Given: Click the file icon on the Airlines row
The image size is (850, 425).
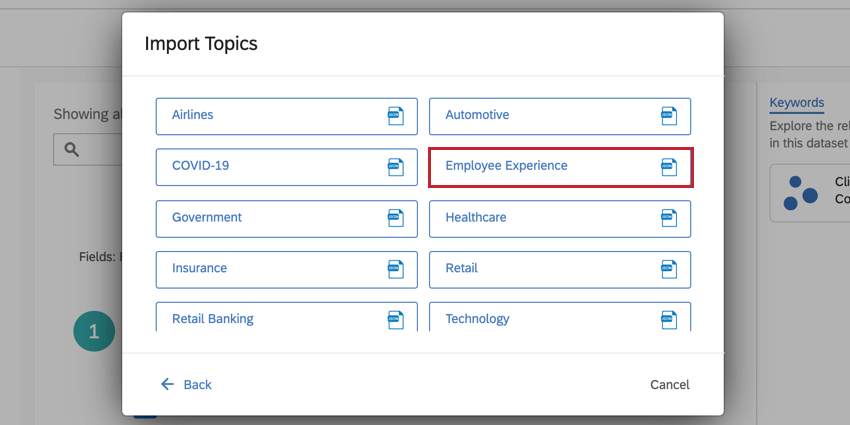Looking at the screenshot, I should tap(395, 116).
